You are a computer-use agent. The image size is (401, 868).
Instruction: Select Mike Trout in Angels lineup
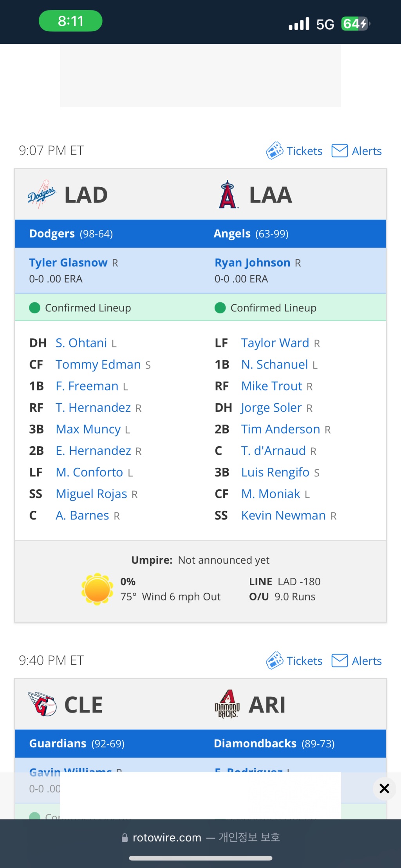[271, 386]
